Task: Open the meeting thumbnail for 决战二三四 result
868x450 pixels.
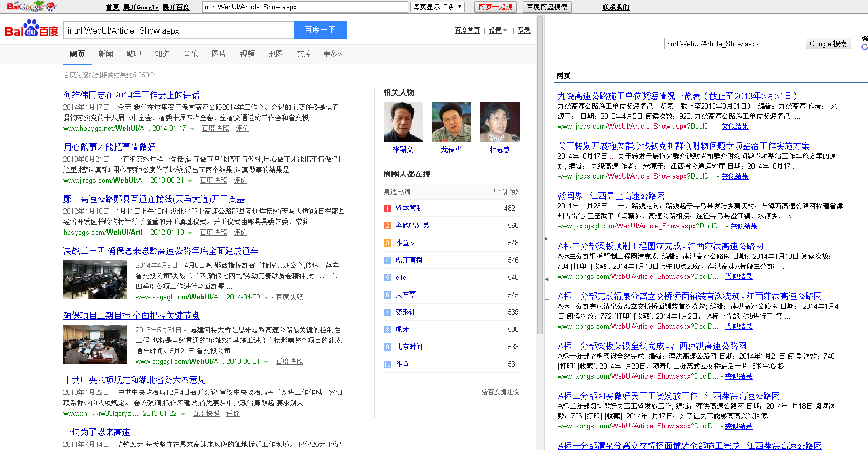Action: coord(95,280)
